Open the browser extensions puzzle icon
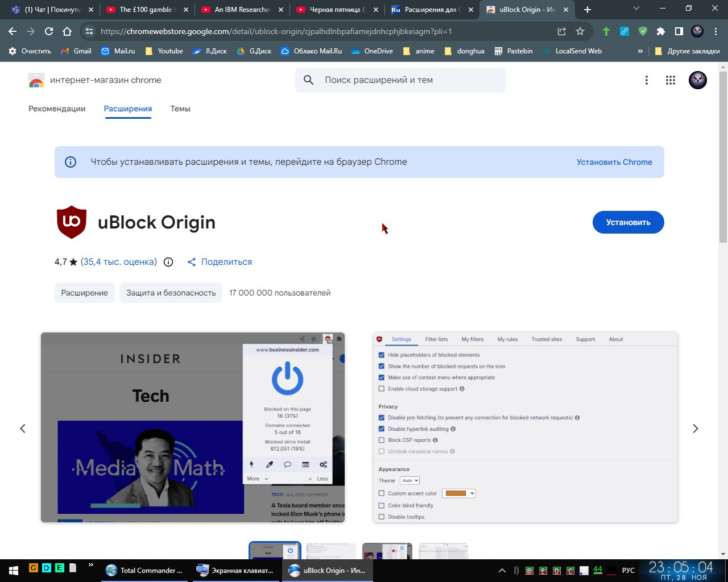This screenshot has height=582, width=728. (660, 31)
